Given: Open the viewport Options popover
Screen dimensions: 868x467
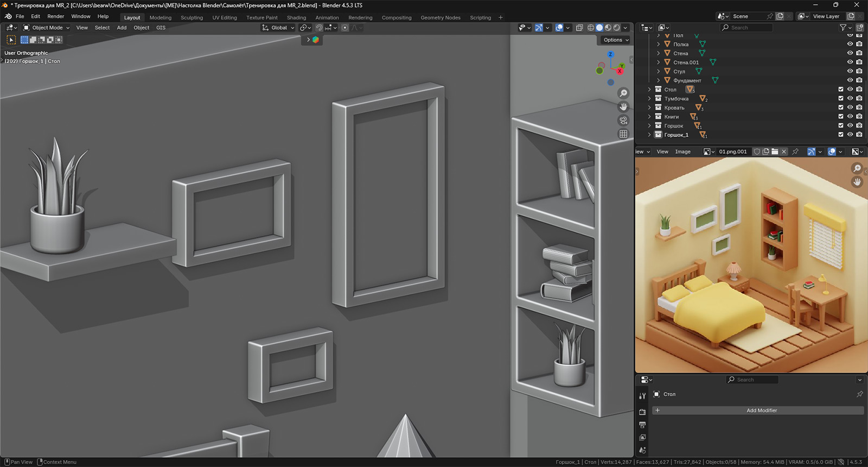Looking at the screenshot, I should click(x=616, y=40).
